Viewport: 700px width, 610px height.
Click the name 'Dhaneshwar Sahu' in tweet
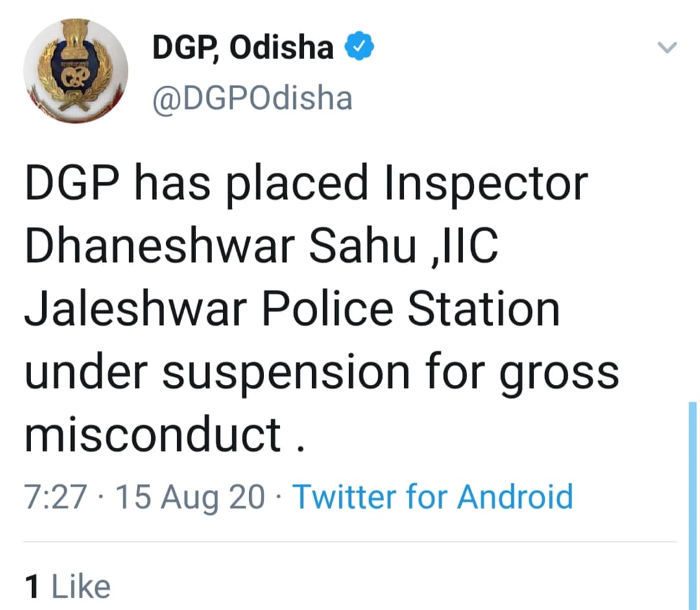pos(221,247)
